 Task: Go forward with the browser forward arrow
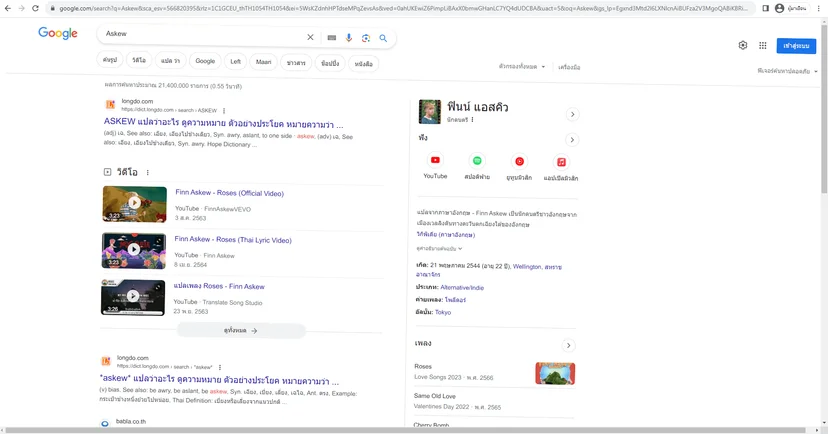pyautogui.click(x=21, y=8)
